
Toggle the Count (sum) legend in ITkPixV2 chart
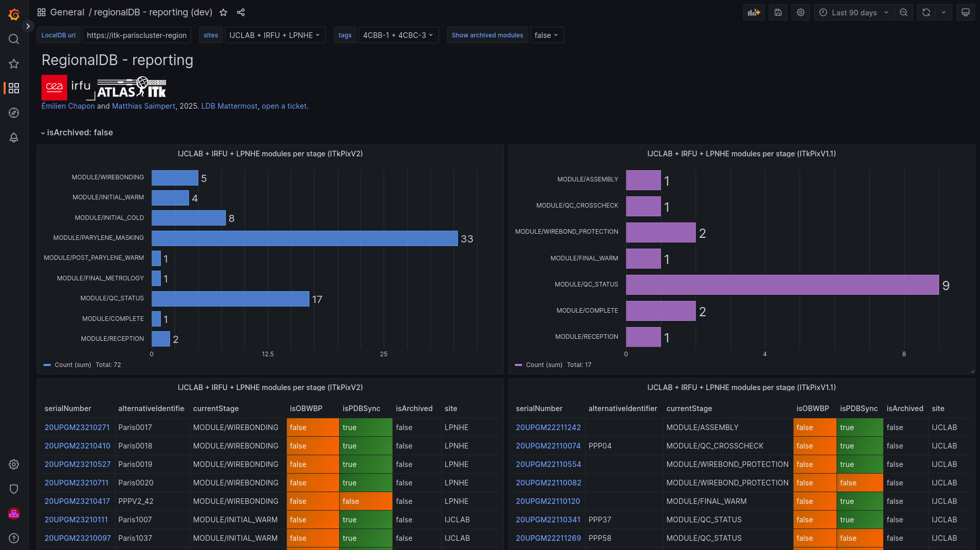click(72, 365)
